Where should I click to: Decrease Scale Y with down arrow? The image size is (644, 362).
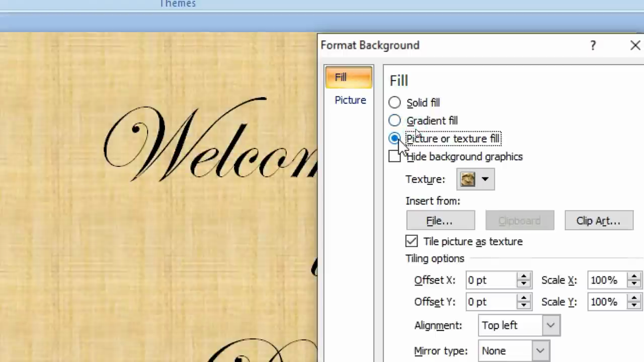[634, 306]
